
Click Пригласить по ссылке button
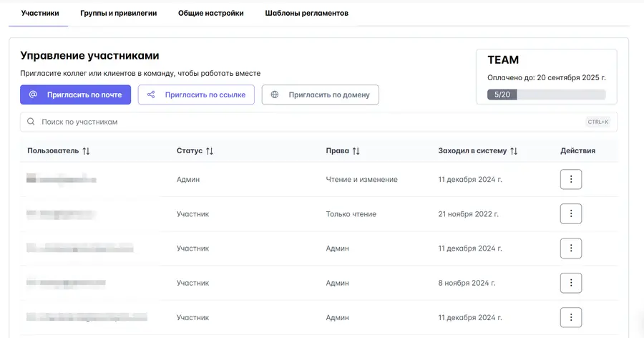(x=196, y=95)
